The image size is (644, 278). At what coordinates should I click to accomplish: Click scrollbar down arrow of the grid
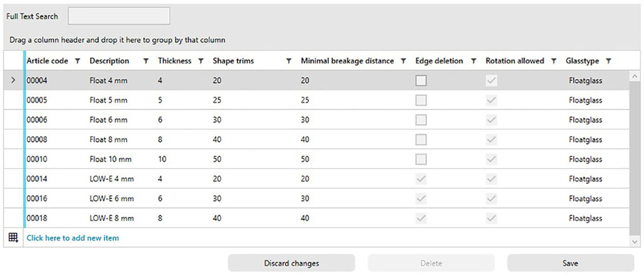point(634,242)
